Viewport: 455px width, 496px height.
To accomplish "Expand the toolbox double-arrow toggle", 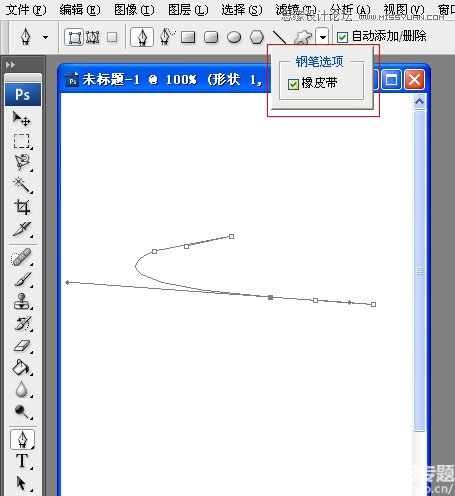I will [x=11, y=65].
